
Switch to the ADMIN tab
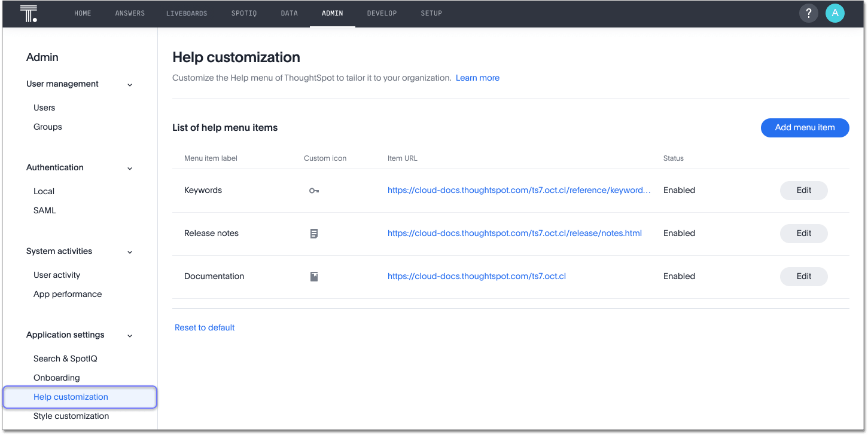332,13
